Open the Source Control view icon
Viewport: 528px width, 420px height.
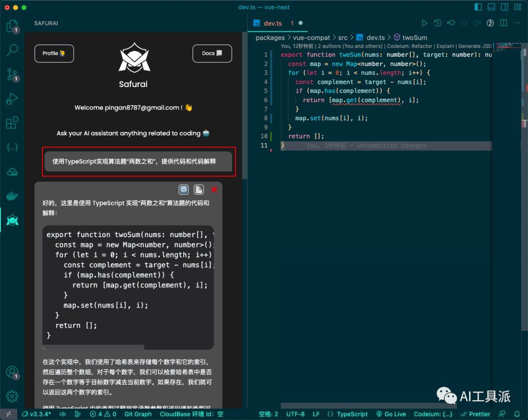point(12,74)
